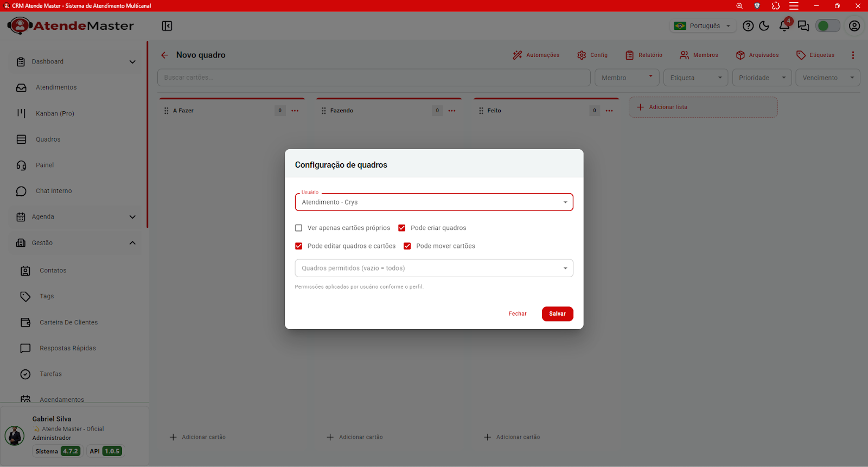Check Ver apenas cartões próprios

(298, 228)
